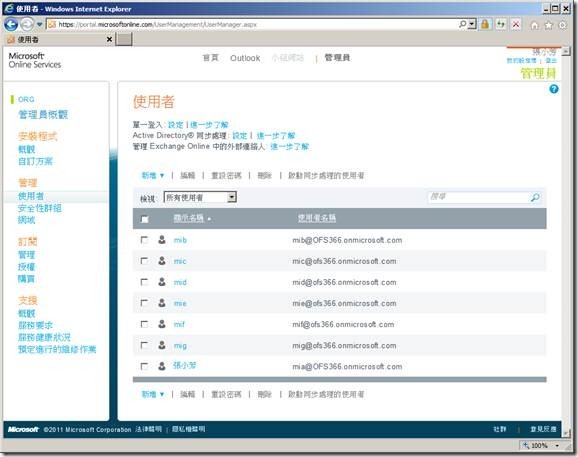
Task: Check the checkbox for user mie
Action: point(144,303)
